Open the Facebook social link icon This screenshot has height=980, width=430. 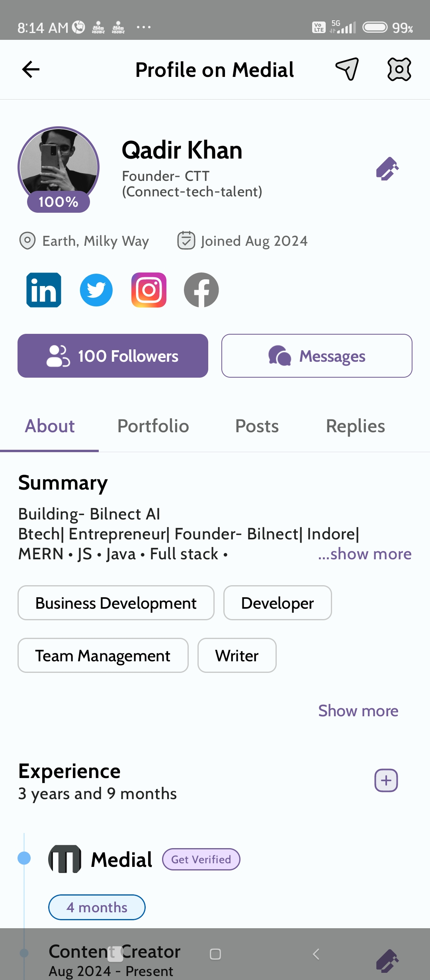click(x=201, y=290)
